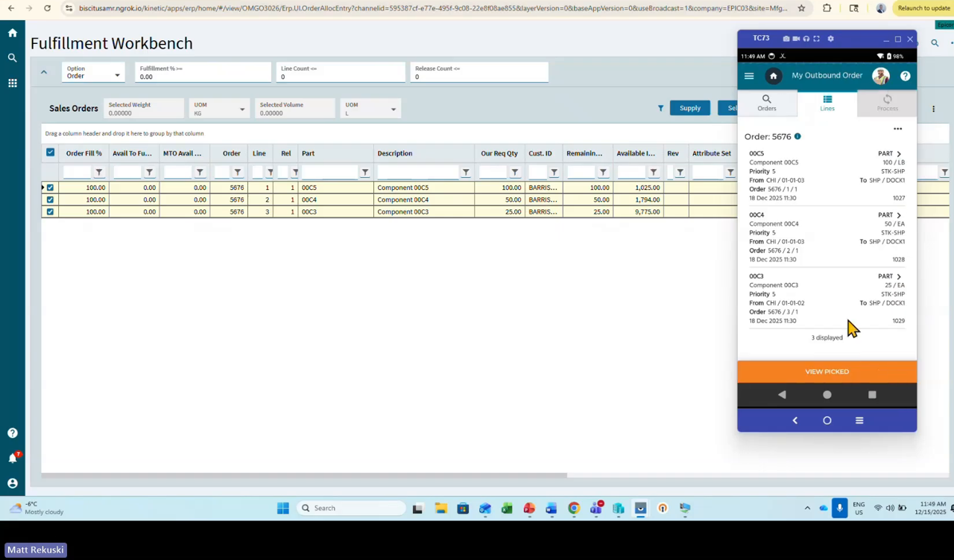
Task: Click the microphone icon in the system tray
Action: click(x=839, y=508)
